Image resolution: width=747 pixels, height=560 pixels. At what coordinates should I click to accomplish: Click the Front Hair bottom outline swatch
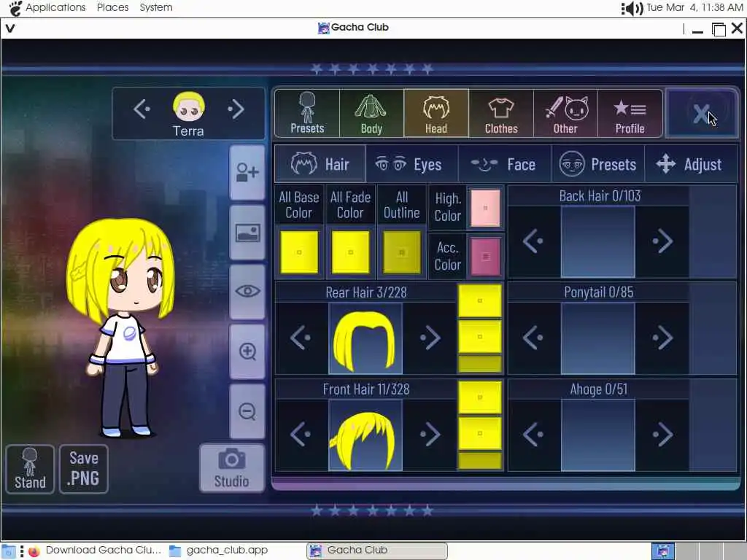(x=480, y=461)
